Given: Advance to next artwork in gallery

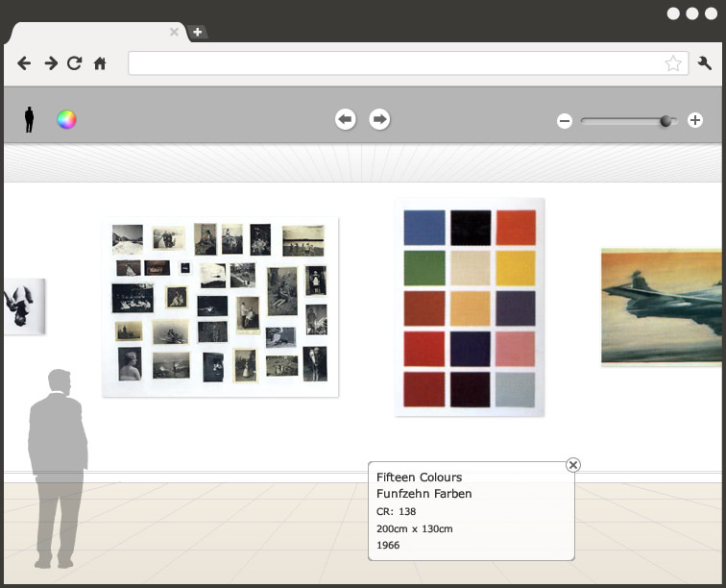Looking at the screenshot, I should (380, 119).
